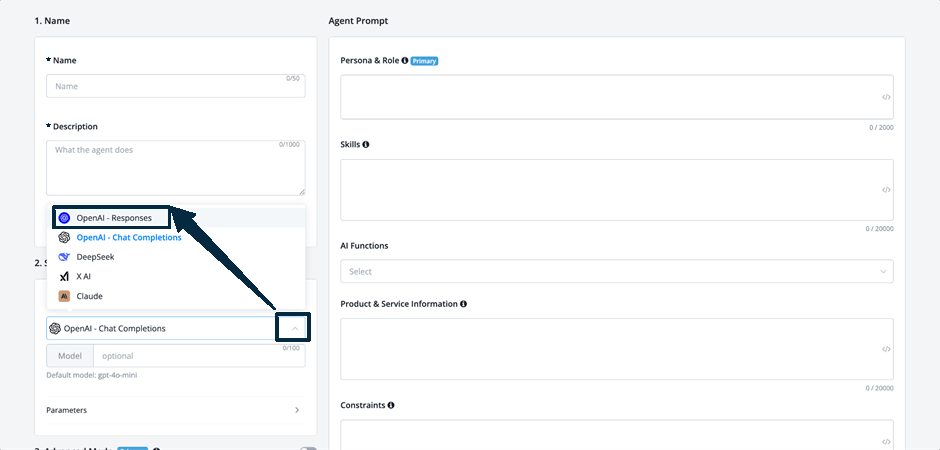940x450 pixels.
Task: Click the Persona & Role text box
Action: (617, 97)
